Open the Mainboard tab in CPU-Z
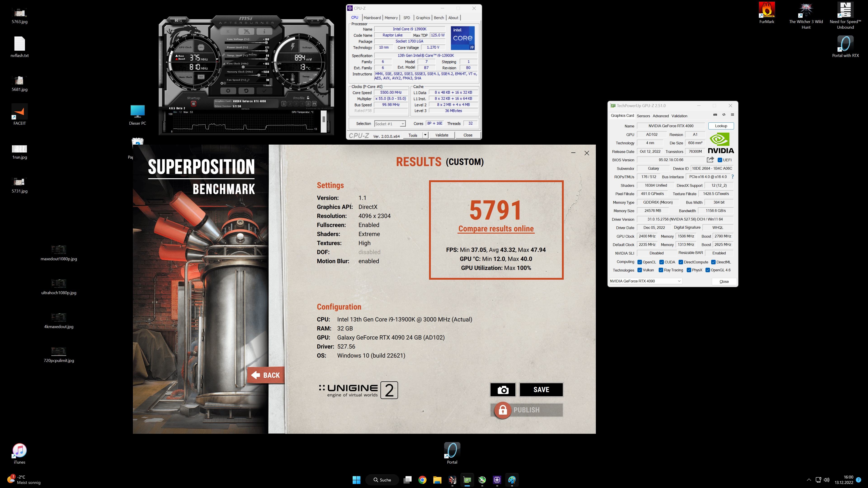The image size is (868, 488). (x=372, y=18)
